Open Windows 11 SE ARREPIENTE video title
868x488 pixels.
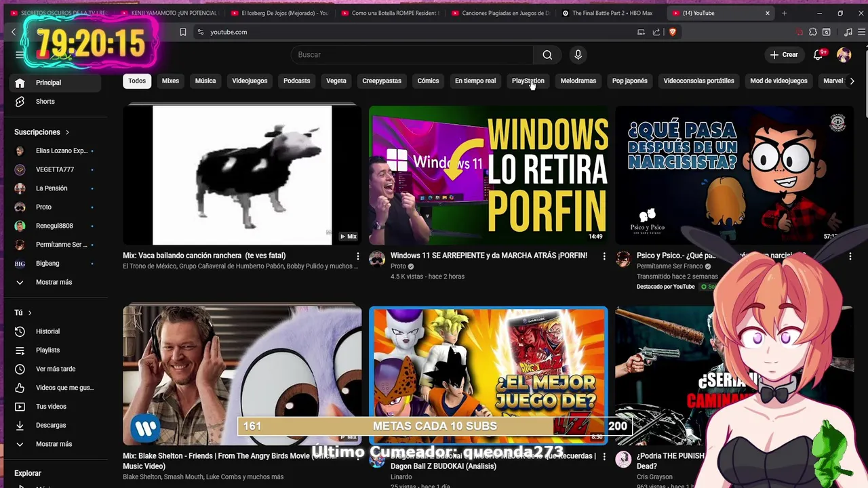489,256
